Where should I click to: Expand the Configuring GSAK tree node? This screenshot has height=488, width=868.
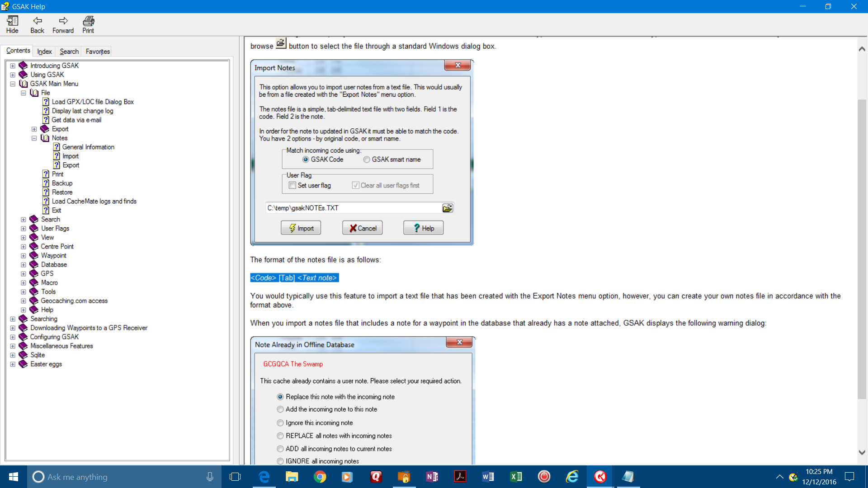(13, 337)
